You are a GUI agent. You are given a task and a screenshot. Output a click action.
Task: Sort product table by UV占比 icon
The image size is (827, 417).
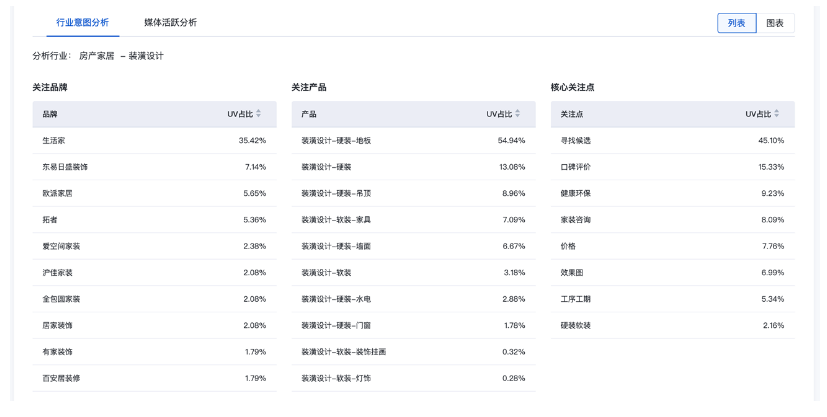[518, 114]
